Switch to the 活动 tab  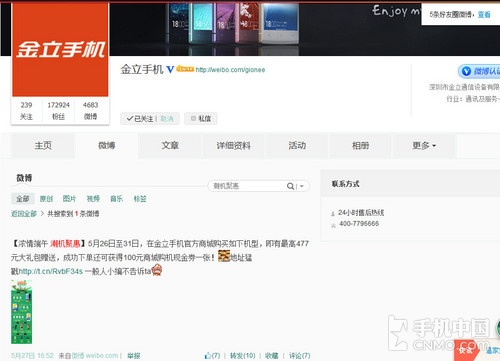297,145
